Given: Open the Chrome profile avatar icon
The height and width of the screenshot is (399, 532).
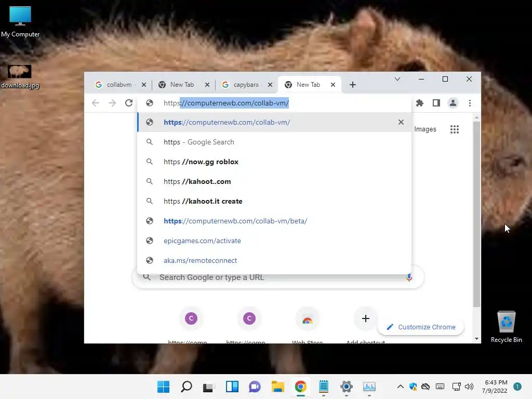Looking at the screenshot, I should [453, 103].
